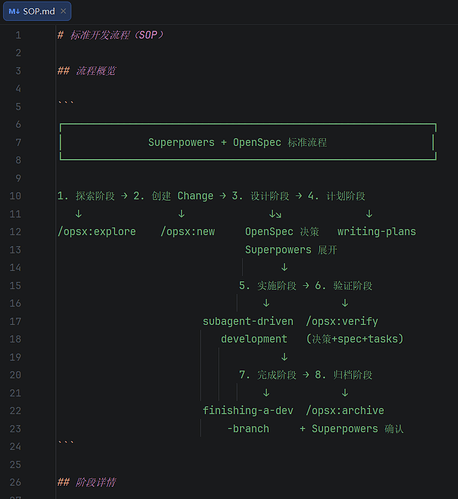Click line number 10 in the gutter
Viewport: 458px width, 499px height.
[15, 196]
